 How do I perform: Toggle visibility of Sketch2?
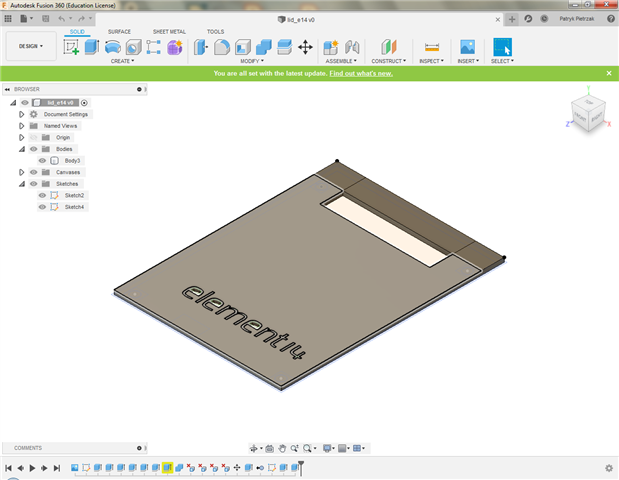42,195
